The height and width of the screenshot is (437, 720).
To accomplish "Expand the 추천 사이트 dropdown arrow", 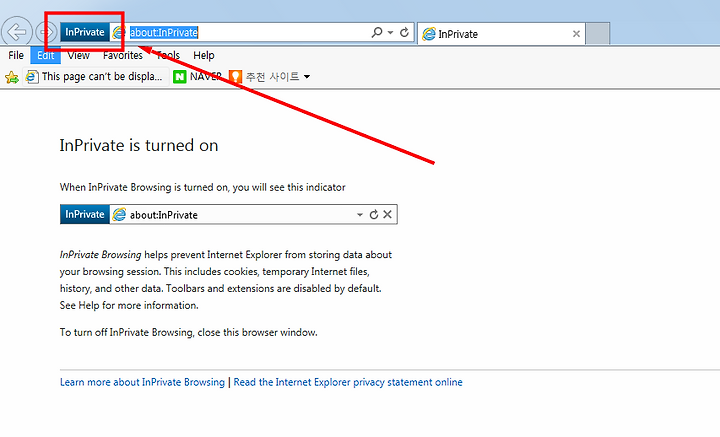I will coord(307,77).
